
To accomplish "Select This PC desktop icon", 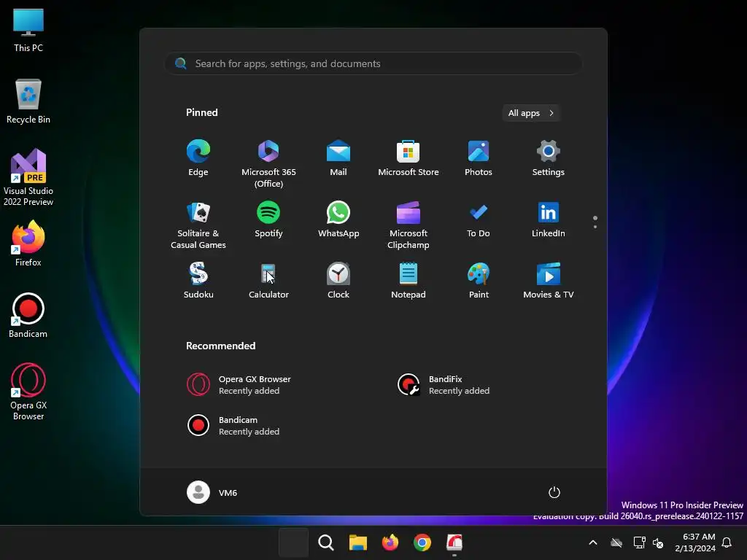I will (28, 30).
